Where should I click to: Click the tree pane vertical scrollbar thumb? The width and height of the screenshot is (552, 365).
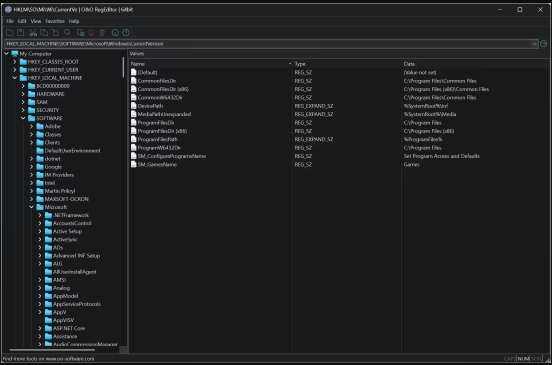coord(123,67)
